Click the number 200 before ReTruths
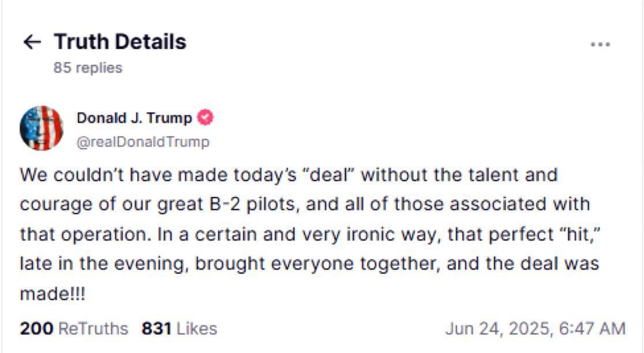The height and width of the screenshot is (353, 644). pyautogui.click(x=37, y=329)
